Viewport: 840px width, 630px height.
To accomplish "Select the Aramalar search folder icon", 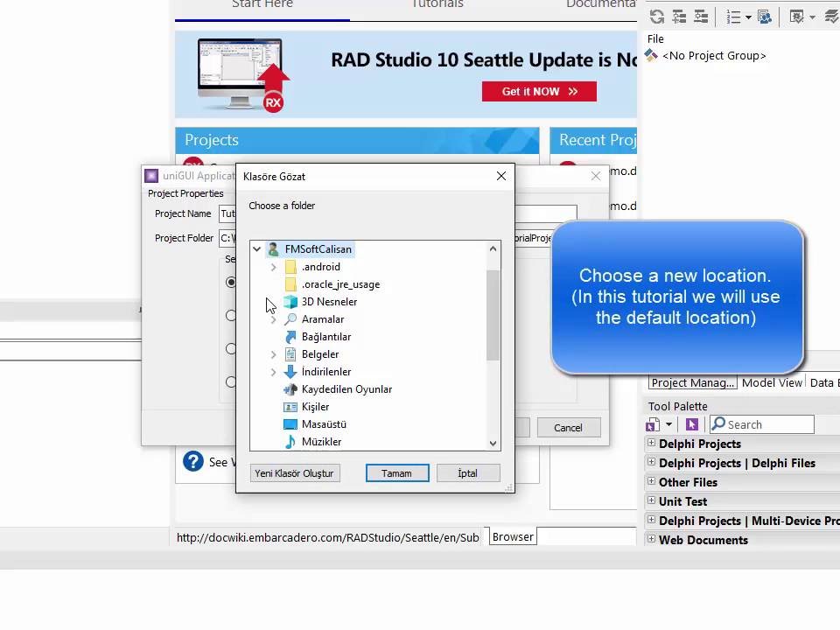I will click(x=290, y=319).
